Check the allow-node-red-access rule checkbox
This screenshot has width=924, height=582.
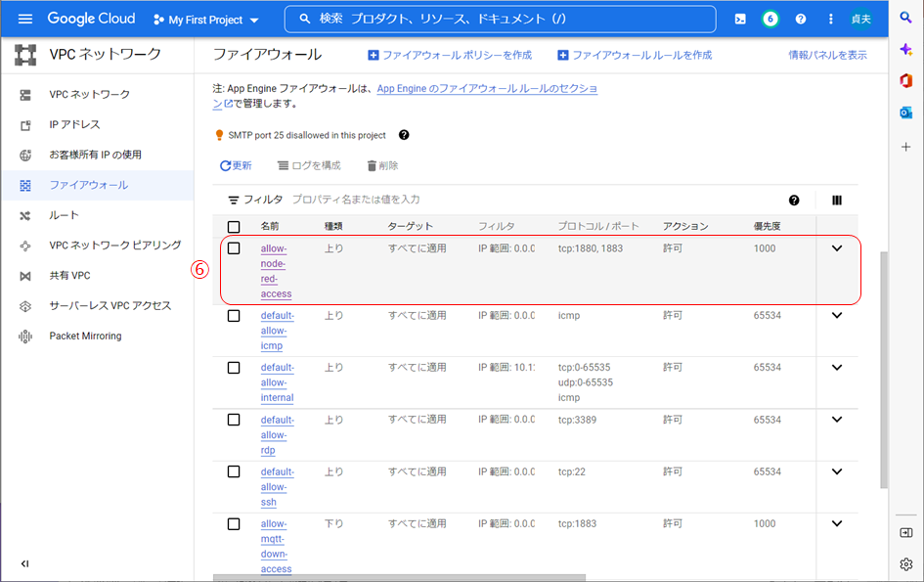(x=234, y=248)
